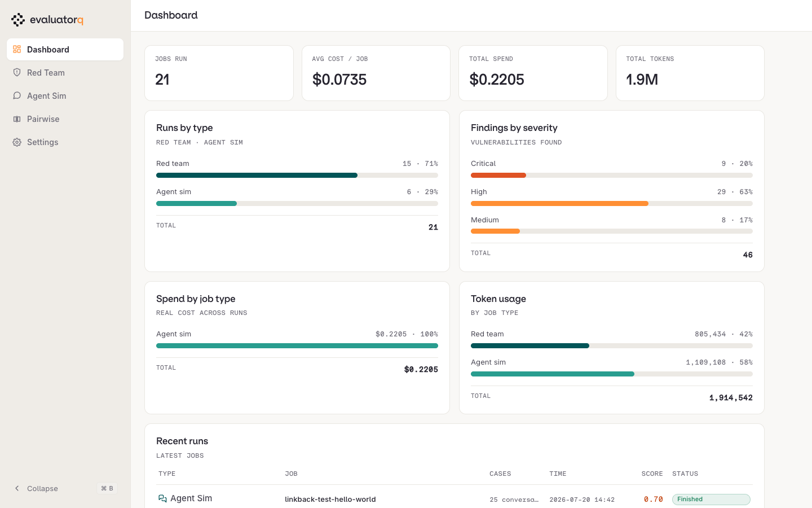Click the Dashboard page title
This screenshot has height=508, width=812.
tap(171, 15)
